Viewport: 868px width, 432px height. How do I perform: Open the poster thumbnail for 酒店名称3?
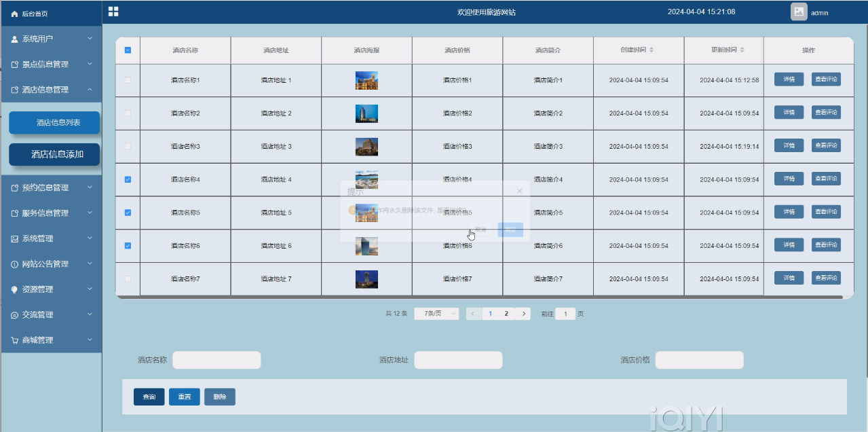(x=366, y=147)
